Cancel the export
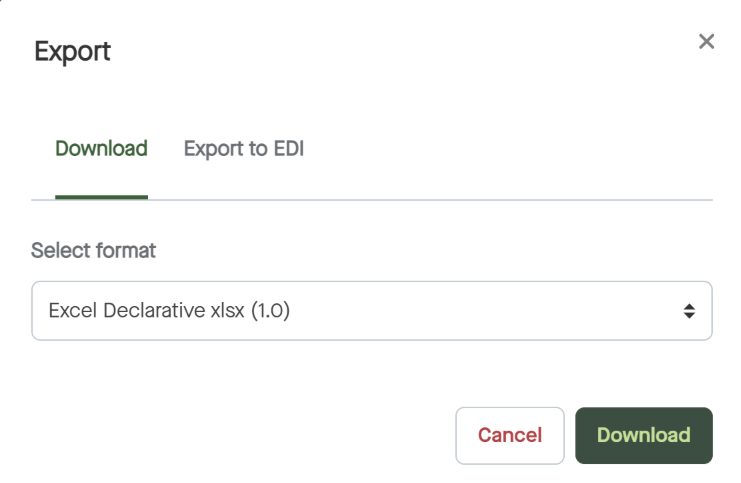 click(x=509, y=435)
